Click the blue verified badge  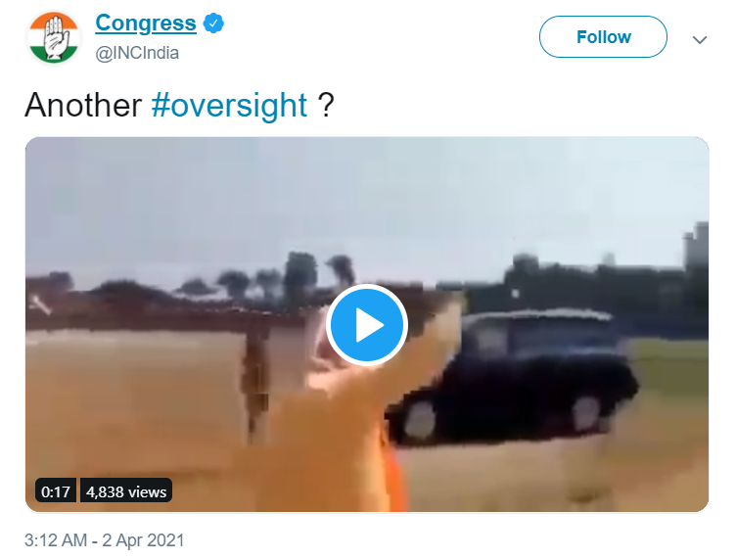click(x=213, y=23)
